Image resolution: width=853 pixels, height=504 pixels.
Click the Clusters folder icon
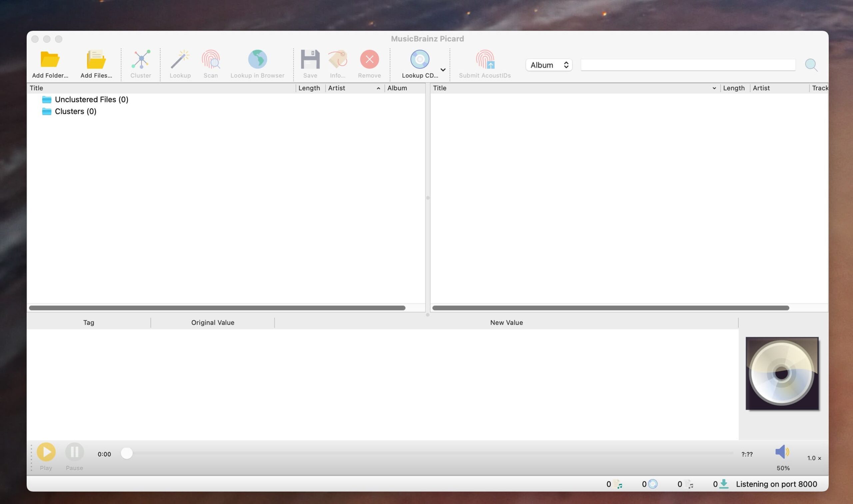47,111
